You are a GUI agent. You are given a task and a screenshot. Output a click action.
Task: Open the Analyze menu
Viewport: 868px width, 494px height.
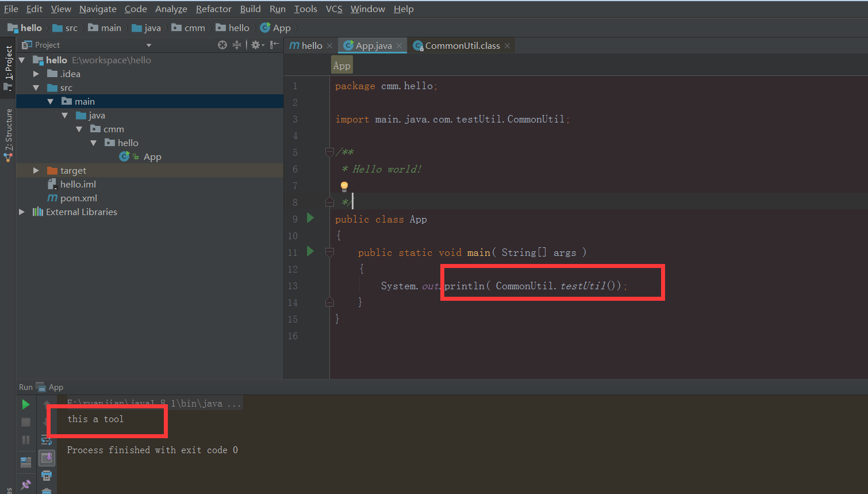(x=171, y=9)
